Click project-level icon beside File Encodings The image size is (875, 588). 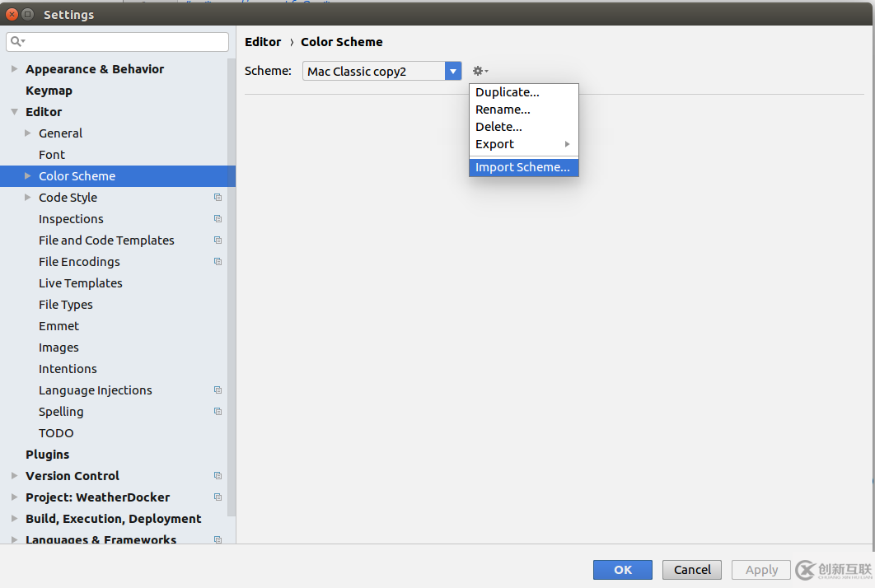coord(218,262)
